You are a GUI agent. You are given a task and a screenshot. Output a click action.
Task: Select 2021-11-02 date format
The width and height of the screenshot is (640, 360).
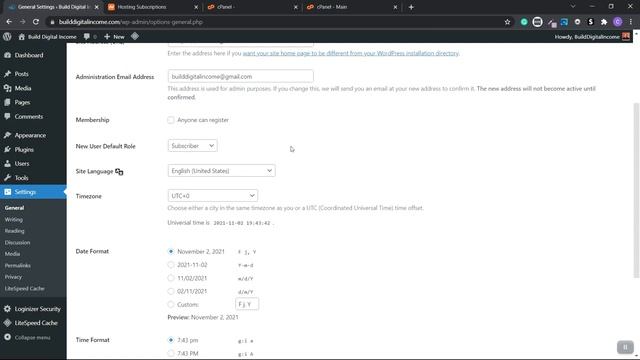[x=171, y=265]
